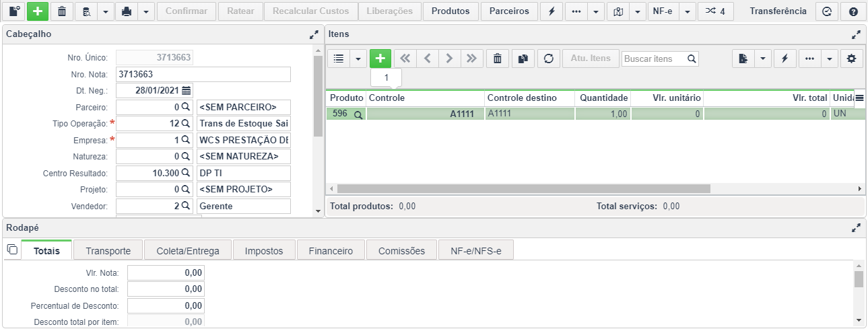This screenshot has height=331, width=868.
Task: Open the help question mark icon
Action: point(853,11)
